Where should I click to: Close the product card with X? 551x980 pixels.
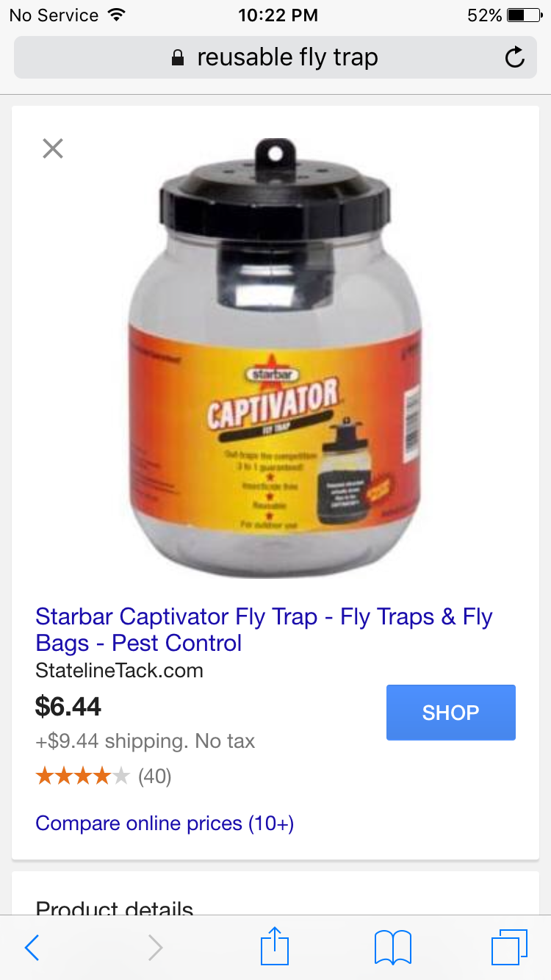click(53, 149)
